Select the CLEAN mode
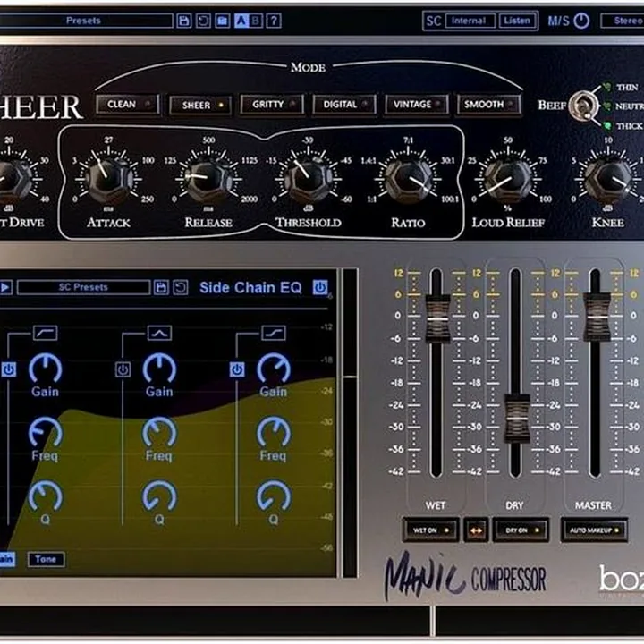Viewport: 644px width, 644px height. point(128,105)
